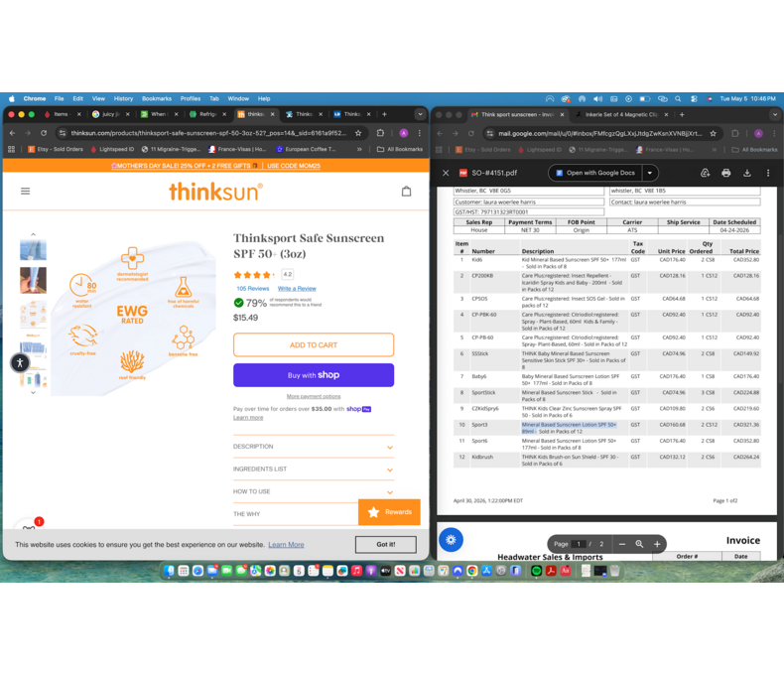Open the Apple menu

pos(12,99)
